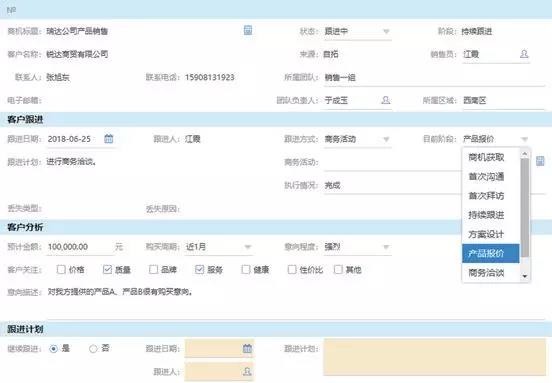
Task: Check the 健康 checkbox
Action: coord(246,269)
